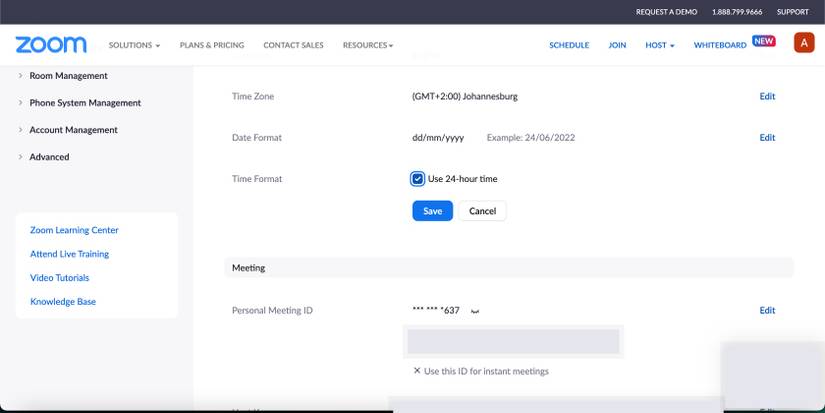
Task: Expand Phone System Management section
Action: [x=79, y=103]
